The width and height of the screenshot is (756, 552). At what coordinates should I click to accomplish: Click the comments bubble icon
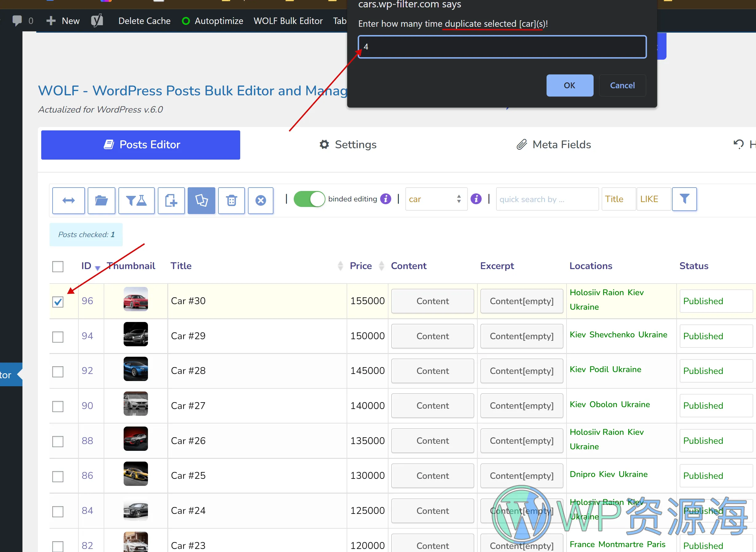pyautogui.click(x=17, y=21)
